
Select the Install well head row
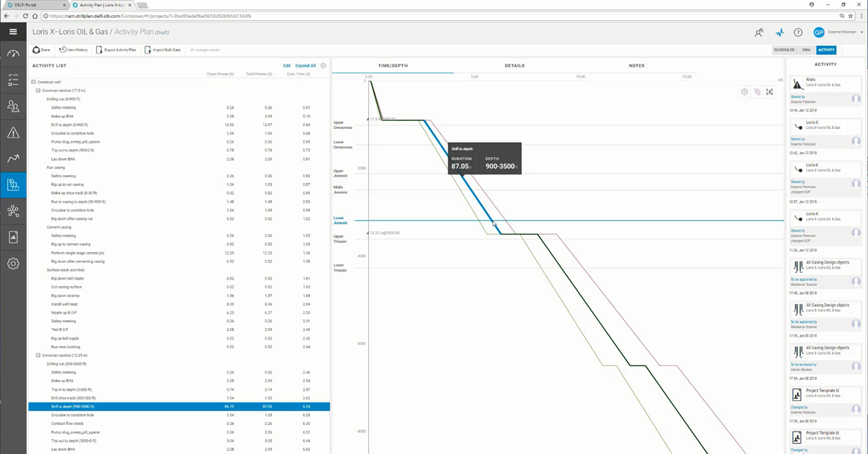pyautogui.click(x=179, y=304)
